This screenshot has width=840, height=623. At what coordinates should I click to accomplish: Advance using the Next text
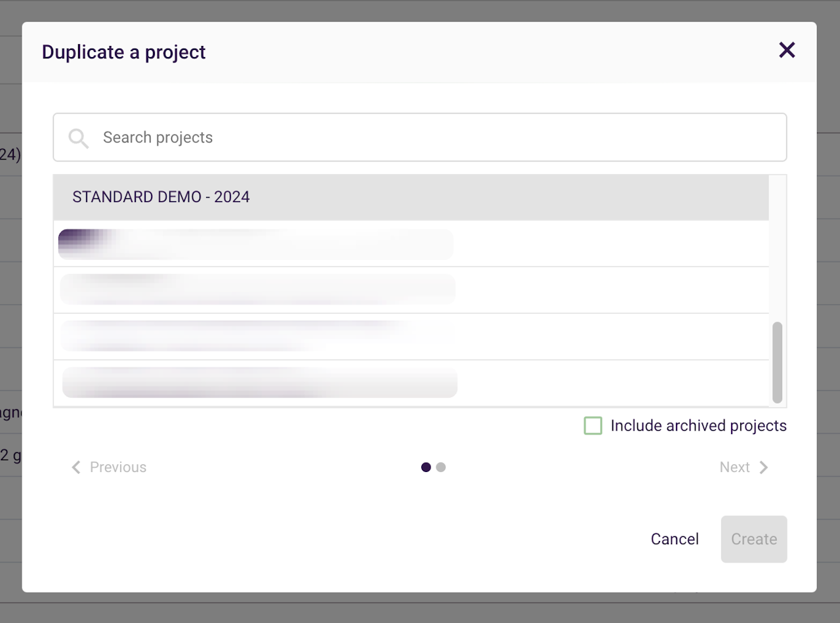pyautogui.click(x=734, y=467)
